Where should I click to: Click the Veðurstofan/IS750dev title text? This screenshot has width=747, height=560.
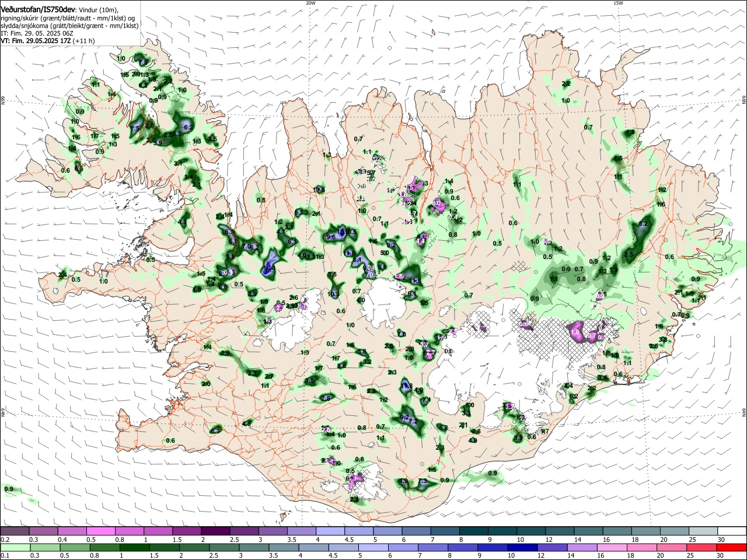37,10
